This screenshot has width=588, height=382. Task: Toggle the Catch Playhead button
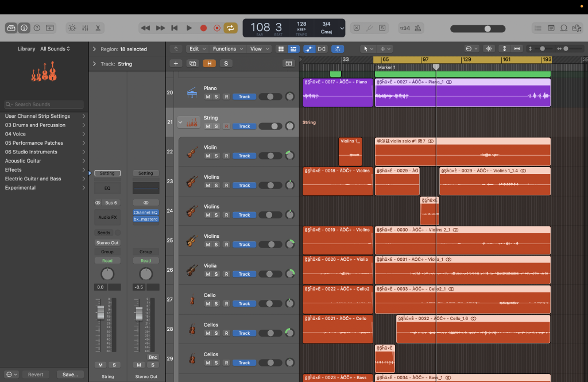[x=338, y=49]
